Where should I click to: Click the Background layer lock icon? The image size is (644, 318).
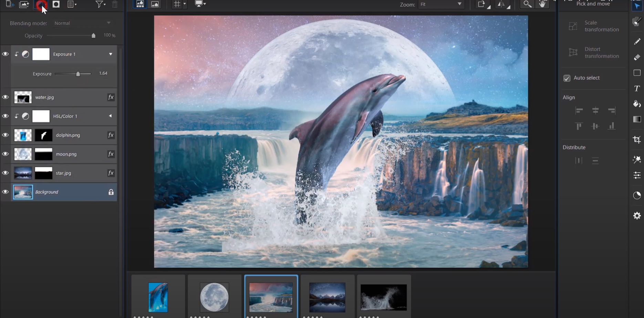tap(111, 192)
